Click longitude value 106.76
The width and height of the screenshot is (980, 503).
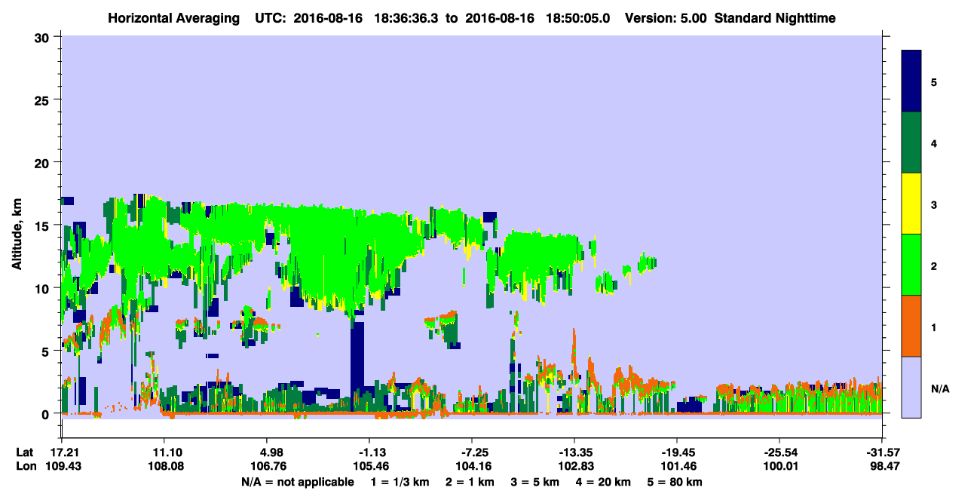(267, 467)
